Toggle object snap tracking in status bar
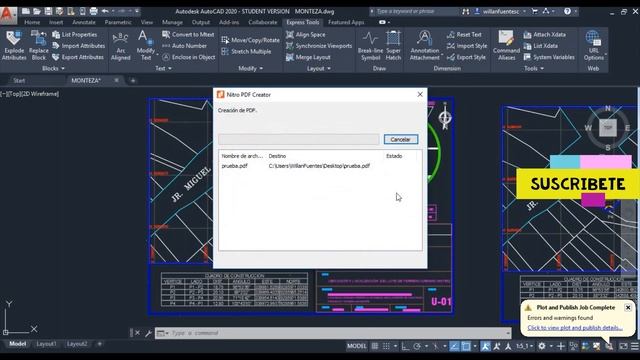 pos(454,346)
